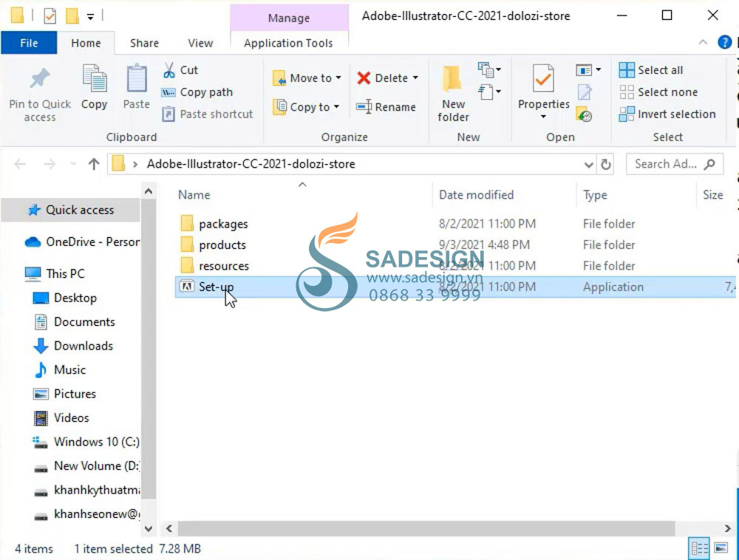This screenshot has width=739, height=560.
Task: Open Windows 10 (C:) drive
Action: pyautogui.click(x=86, y=442)
